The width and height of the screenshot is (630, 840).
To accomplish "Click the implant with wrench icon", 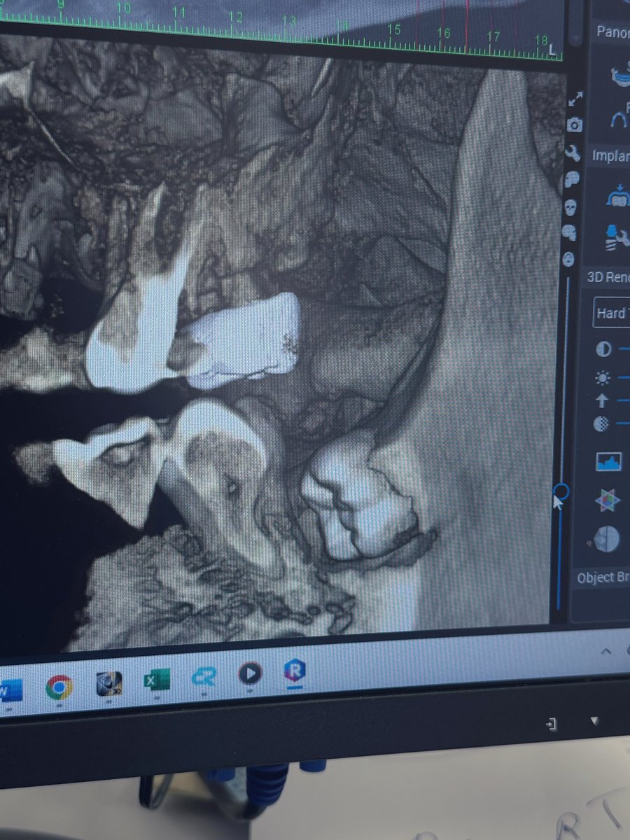I will [x=617, y=237].
